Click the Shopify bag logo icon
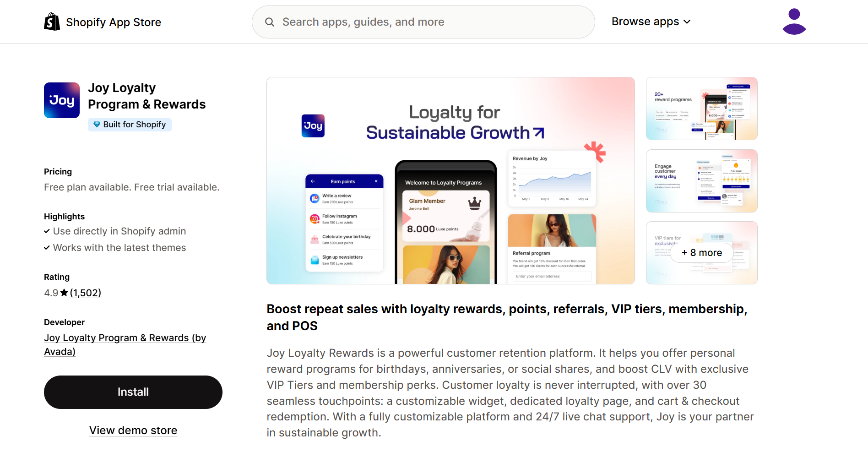Image resolution: width=868 pixels, height=452 pixels. coord(52,22)
